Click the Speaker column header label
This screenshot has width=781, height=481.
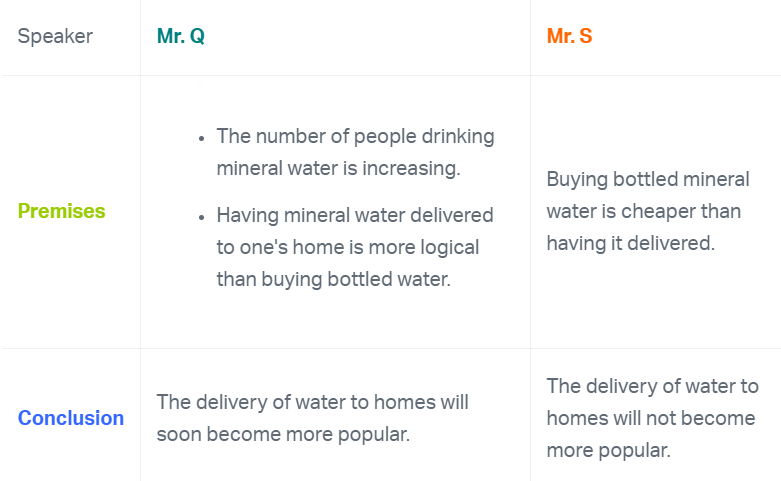click(55, 37)
